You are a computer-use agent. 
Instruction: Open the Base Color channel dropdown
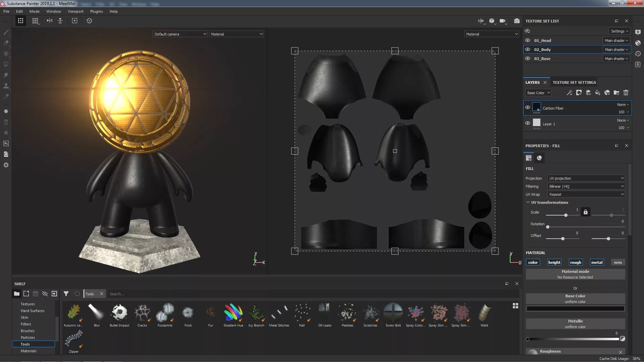click(538, 93)
